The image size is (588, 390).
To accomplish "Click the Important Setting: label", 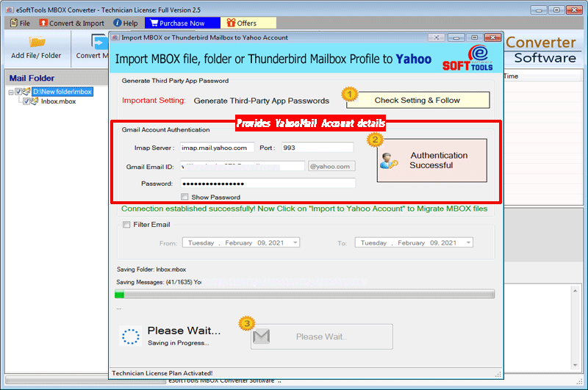I will coord(154,101).
